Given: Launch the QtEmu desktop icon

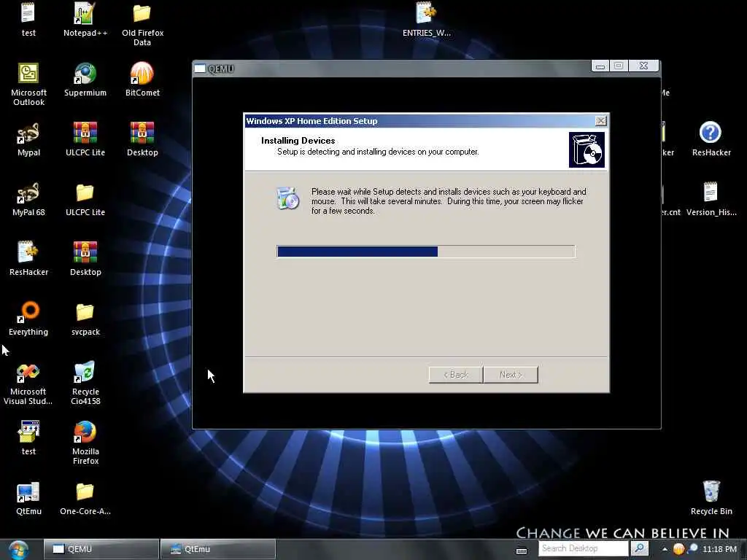Looking at the screenshot, I should tap(28, 492).
